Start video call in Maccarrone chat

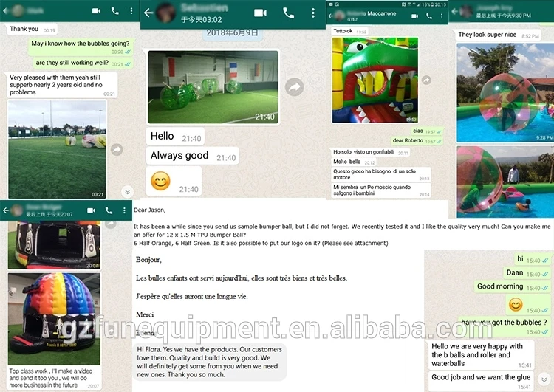click(415, 16)
